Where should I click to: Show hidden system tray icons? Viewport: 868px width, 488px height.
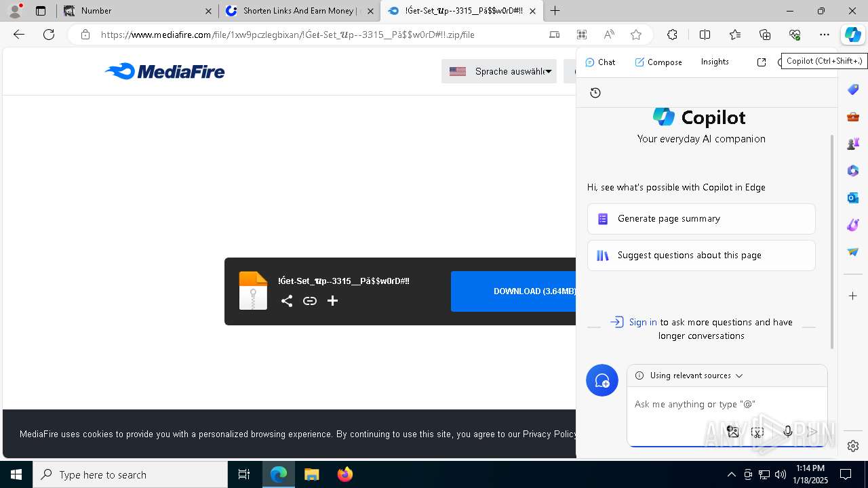point(731,474)
